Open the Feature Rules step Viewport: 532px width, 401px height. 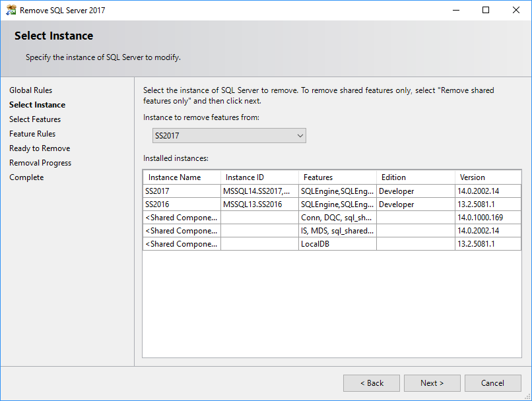click(x=32, y=133)
